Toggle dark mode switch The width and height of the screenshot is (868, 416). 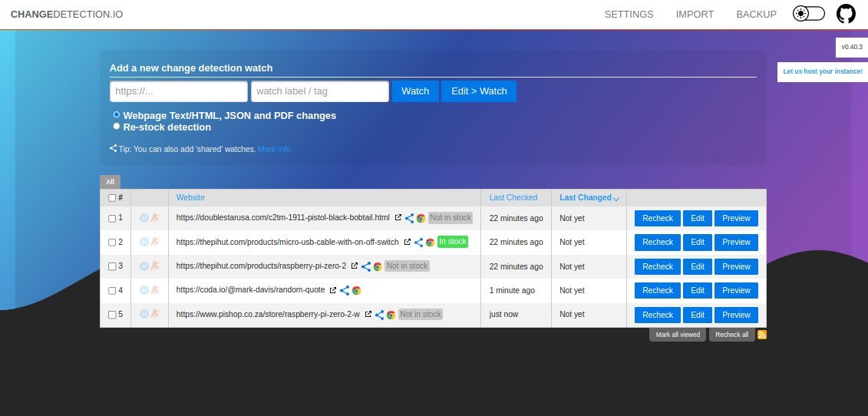click(x=809, y=14)
